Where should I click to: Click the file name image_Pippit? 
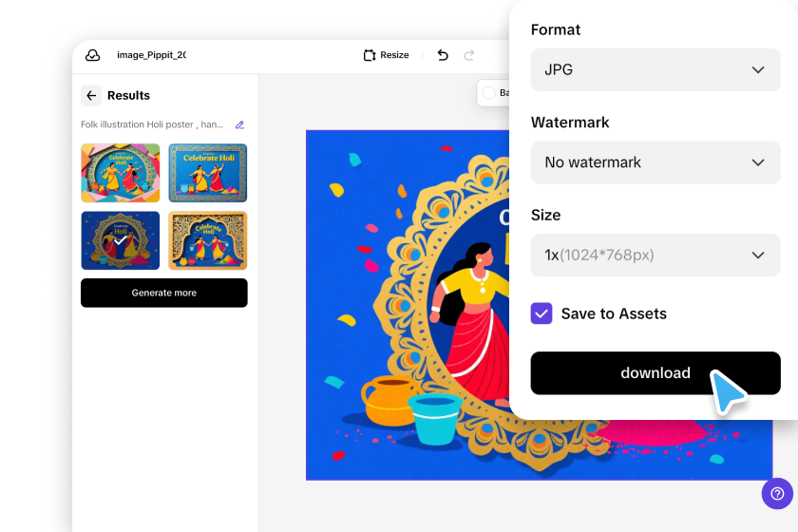151,55
